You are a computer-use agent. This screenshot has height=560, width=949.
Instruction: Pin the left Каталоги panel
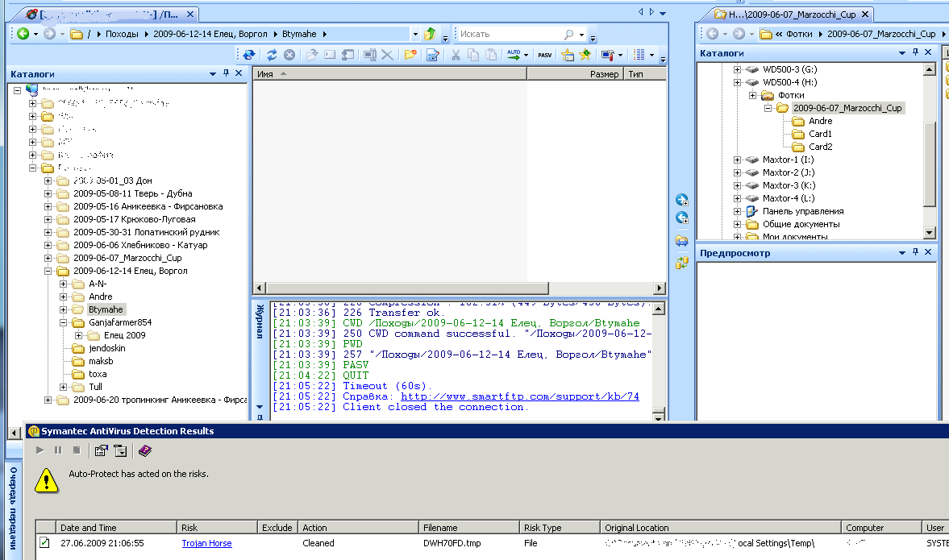(x=226, y=73)
